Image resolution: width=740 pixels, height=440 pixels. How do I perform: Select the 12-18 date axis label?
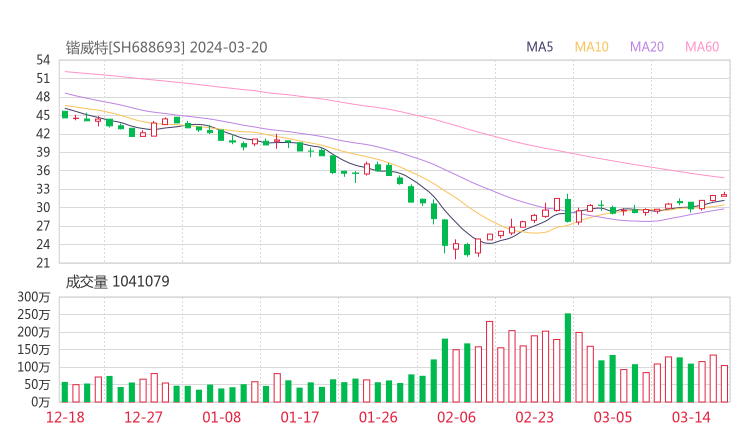65,417
